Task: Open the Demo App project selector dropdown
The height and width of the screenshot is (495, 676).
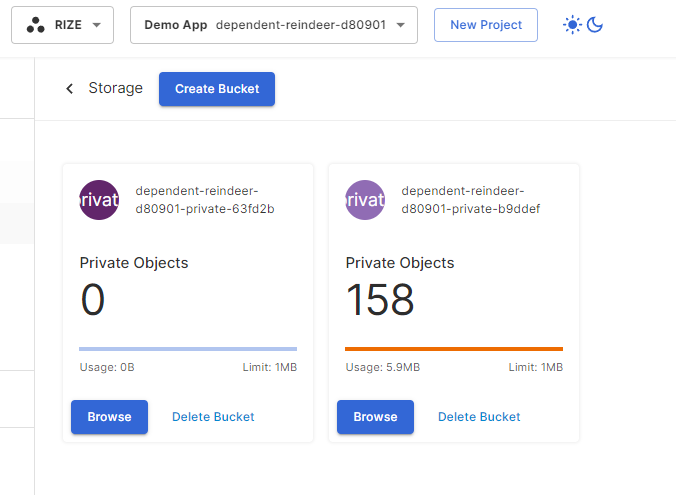Action: point(273,25)
